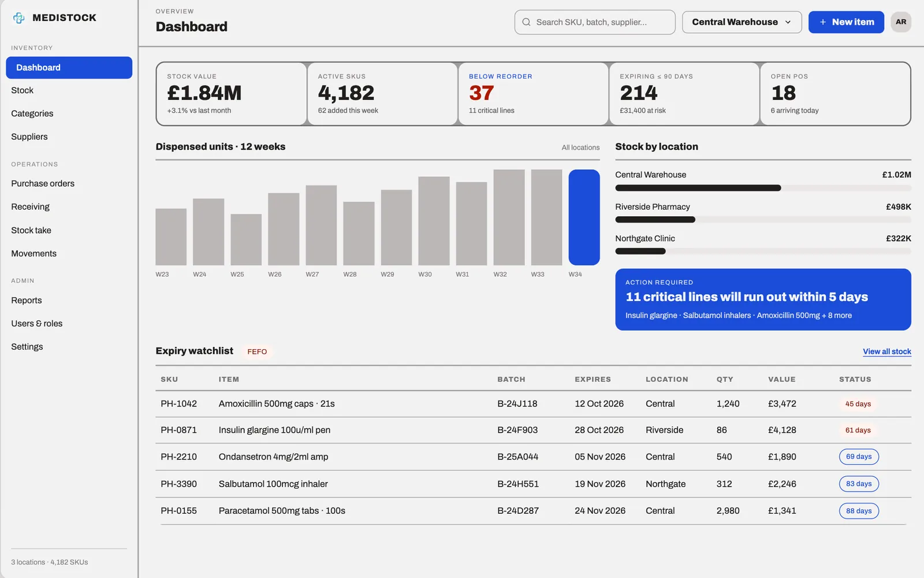Click the plus icon on New item
The height and width of the screenshot is (578, 924).
point(823,22)
